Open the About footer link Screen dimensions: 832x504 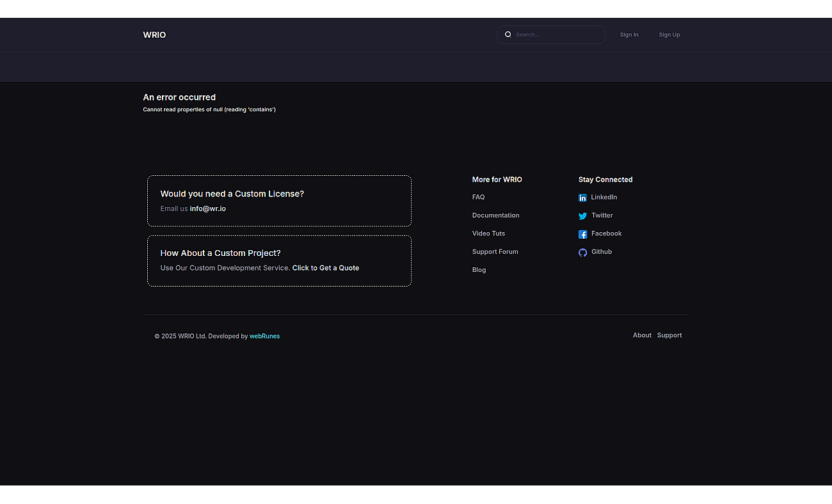[642, 335]
